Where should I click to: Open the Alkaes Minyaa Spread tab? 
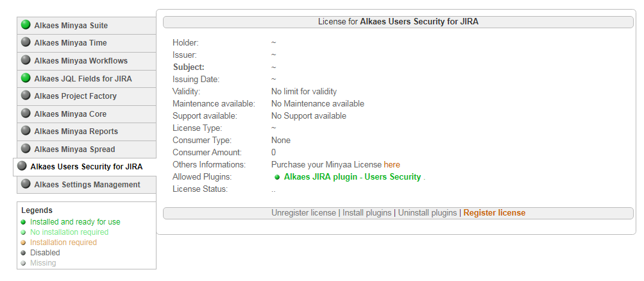tap(74, 149)
